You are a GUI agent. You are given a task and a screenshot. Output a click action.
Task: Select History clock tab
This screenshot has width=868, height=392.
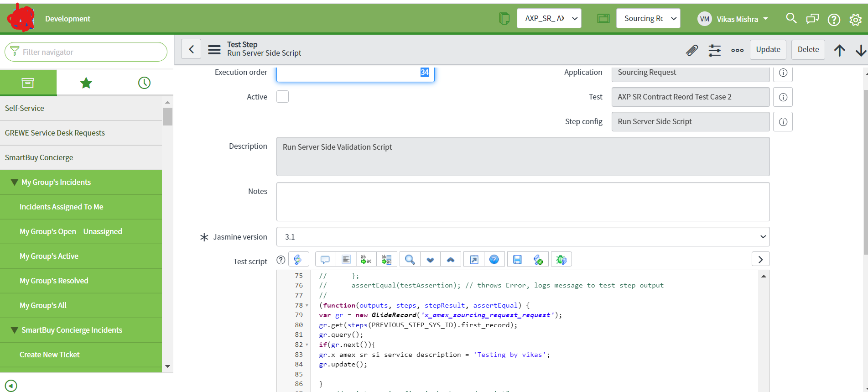[144, 83]
